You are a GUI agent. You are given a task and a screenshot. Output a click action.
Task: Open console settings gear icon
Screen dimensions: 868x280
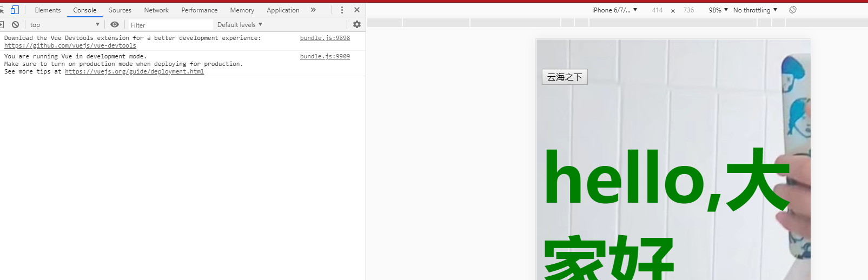(357, 24)
